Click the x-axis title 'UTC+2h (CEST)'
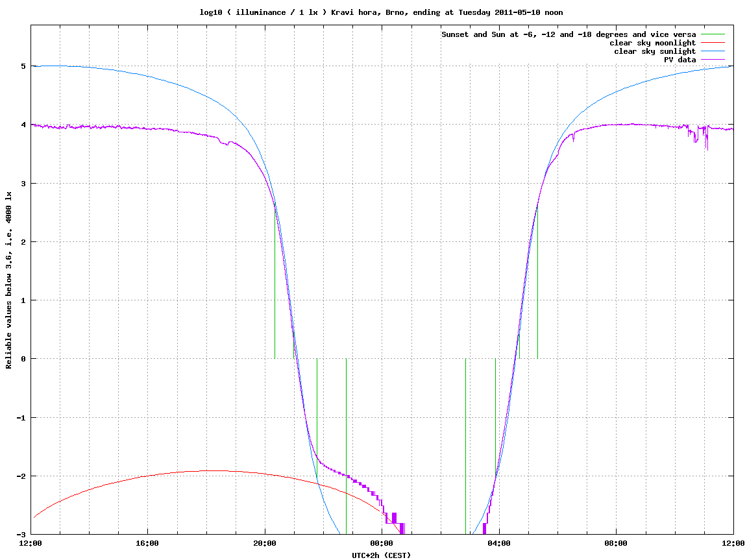 point(381,555)
